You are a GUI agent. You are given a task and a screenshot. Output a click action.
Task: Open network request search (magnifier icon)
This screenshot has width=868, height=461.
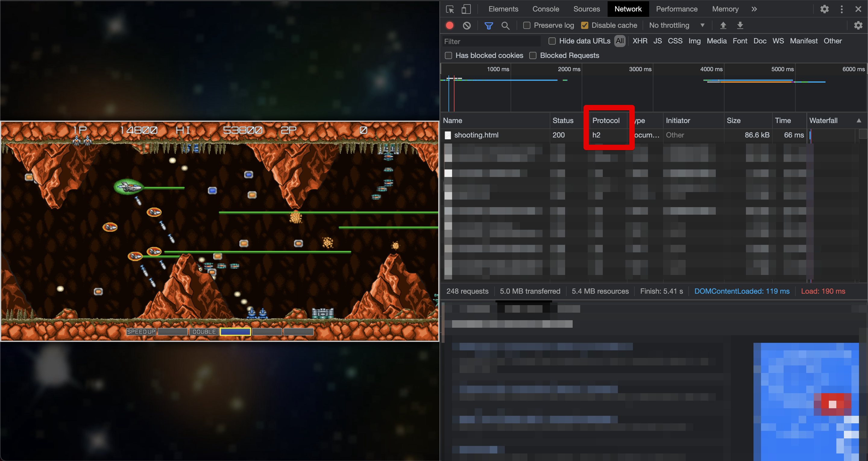coord(505,25)
